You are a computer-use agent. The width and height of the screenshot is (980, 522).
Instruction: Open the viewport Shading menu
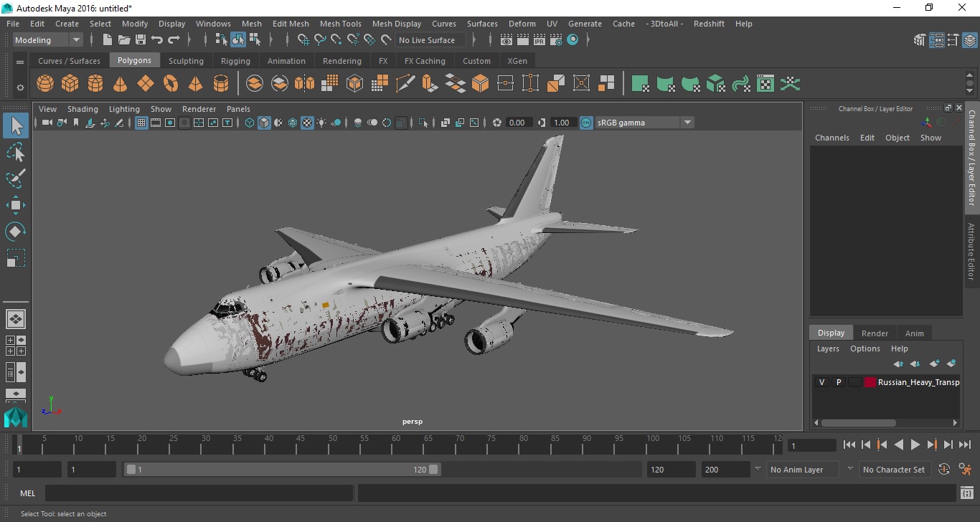83,109
